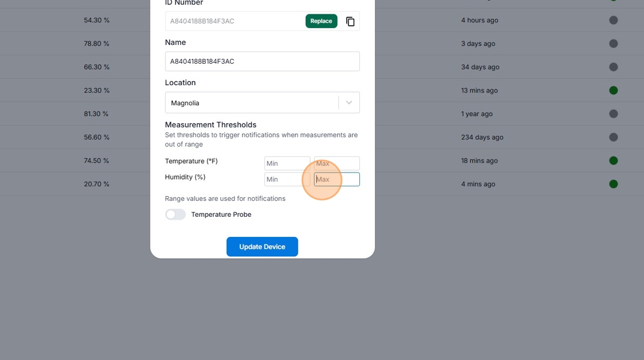Toggle the Temperature Probe switch
Screen dimensions: 644x360
coord(175,215)
